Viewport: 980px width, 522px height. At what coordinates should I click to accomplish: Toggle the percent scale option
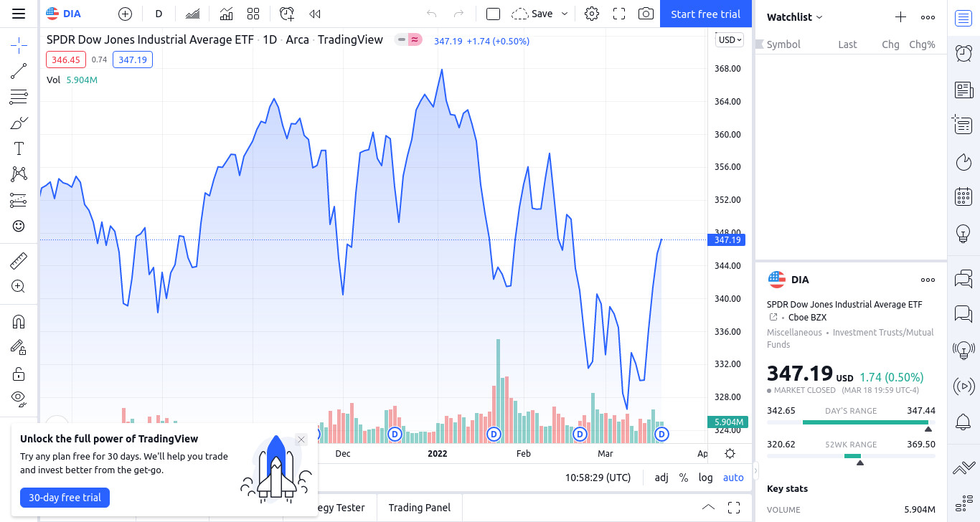[684, 478]
